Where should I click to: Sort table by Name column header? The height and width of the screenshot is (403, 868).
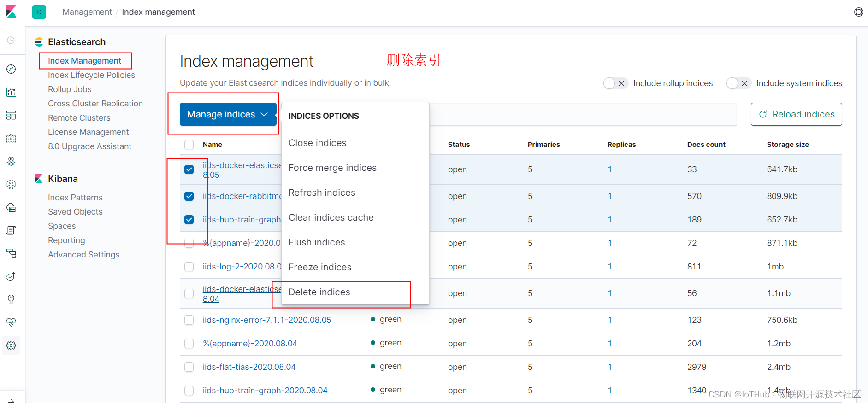[x=213, y=145]
